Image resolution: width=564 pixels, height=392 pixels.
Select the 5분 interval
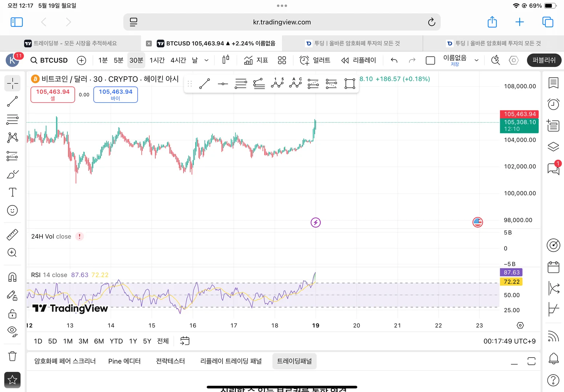coord(119,60)
